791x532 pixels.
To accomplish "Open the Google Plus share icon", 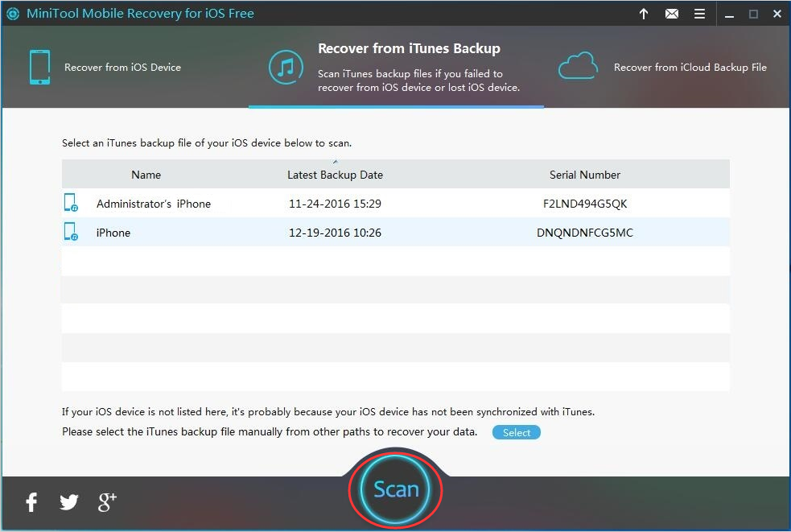I will [x=107, y=501].
